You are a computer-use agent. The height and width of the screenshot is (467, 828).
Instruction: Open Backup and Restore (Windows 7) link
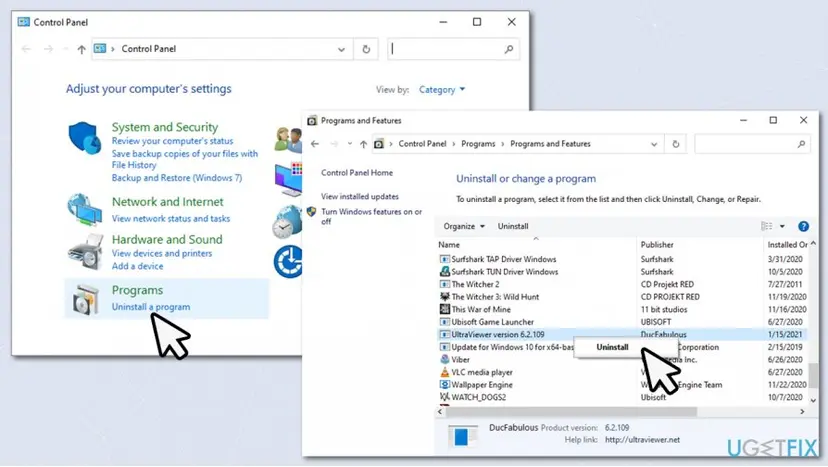pyautogui.click(x=176, y=178)
